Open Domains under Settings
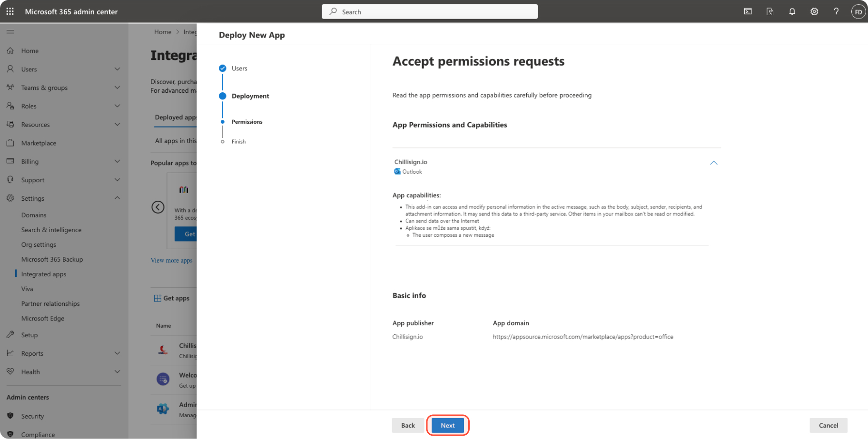Screen dimensions: 868x439 pos(34,215)
